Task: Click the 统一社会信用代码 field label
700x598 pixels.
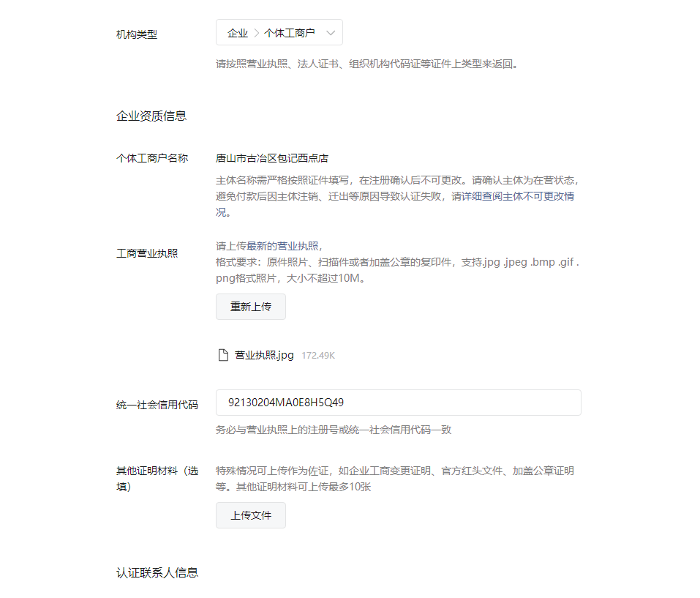Action: pos(157,405)
